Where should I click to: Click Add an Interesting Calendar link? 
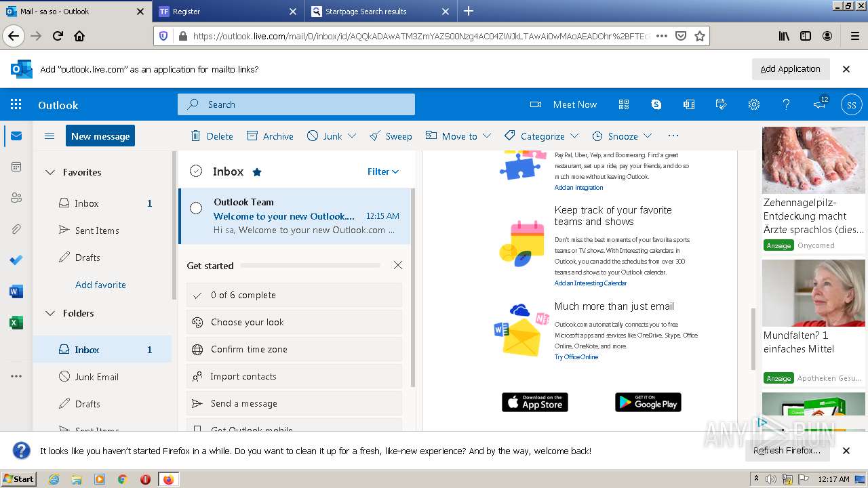pyautogui.click(x=591, y=283)
